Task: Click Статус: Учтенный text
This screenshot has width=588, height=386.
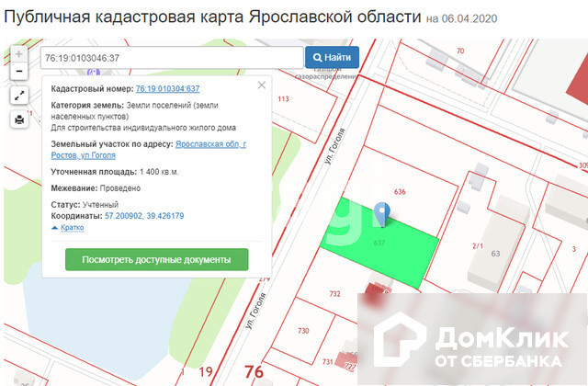Action: point(85,205)
